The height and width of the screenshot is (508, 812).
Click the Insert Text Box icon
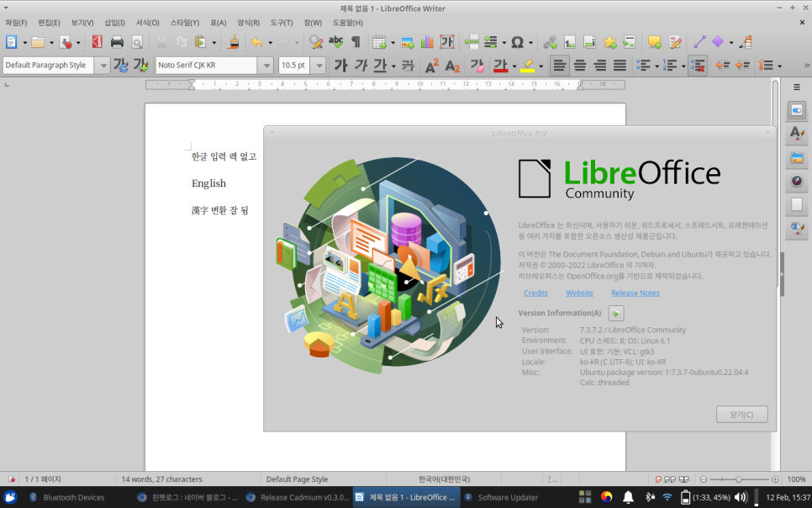(447, 42)
